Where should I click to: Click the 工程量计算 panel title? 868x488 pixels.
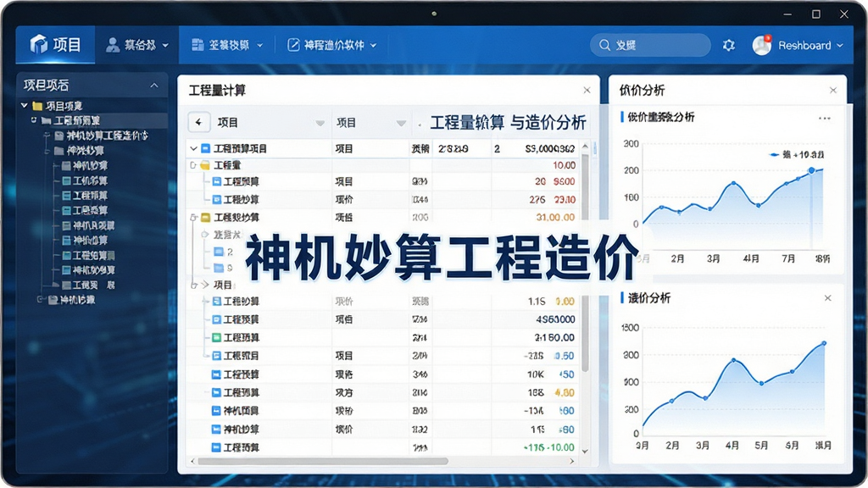pyautogui.click(x=217, y=90)
